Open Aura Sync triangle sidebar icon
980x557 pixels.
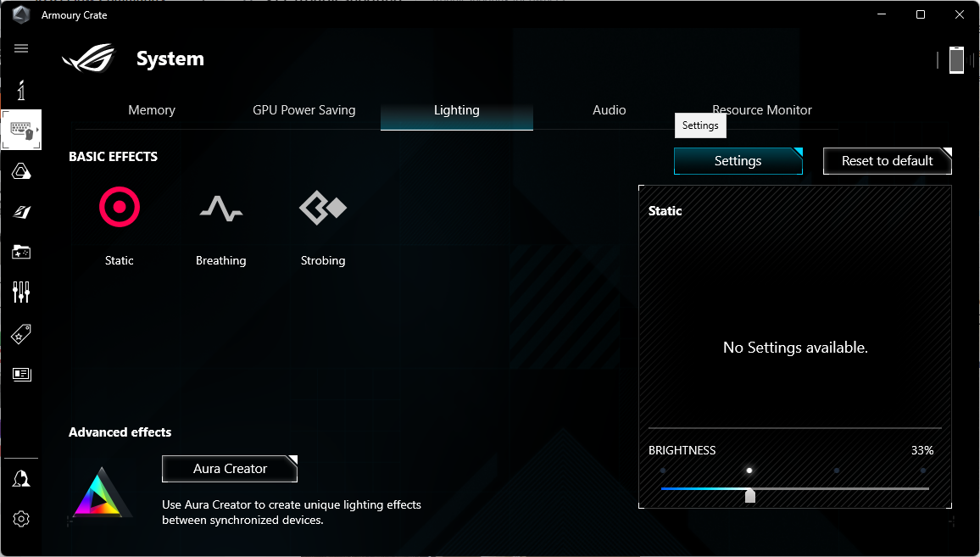(21, 171)
